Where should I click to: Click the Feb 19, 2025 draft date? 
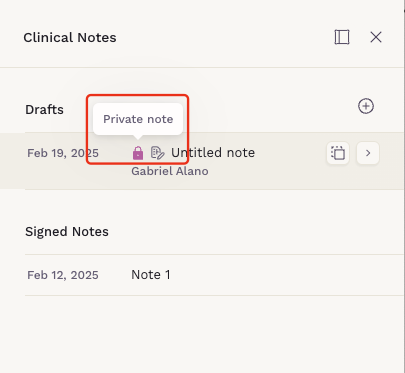63,153
